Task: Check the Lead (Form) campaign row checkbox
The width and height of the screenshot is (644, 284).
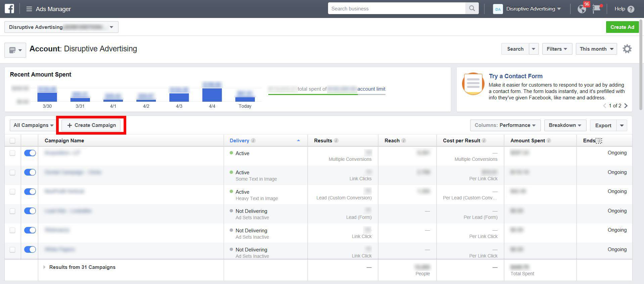Action: pos(12,211)
